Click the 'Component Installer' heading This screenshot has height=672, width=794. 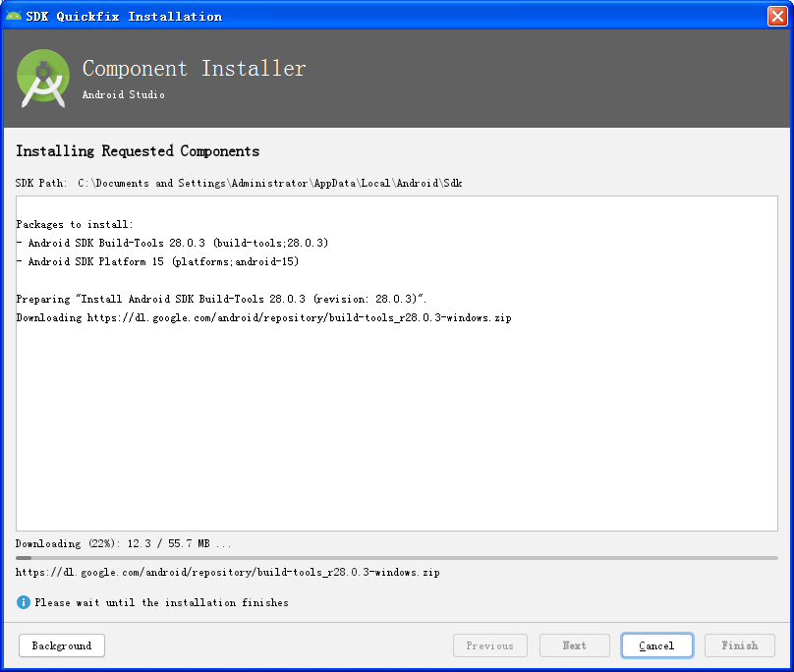click(x=194, y=69)
